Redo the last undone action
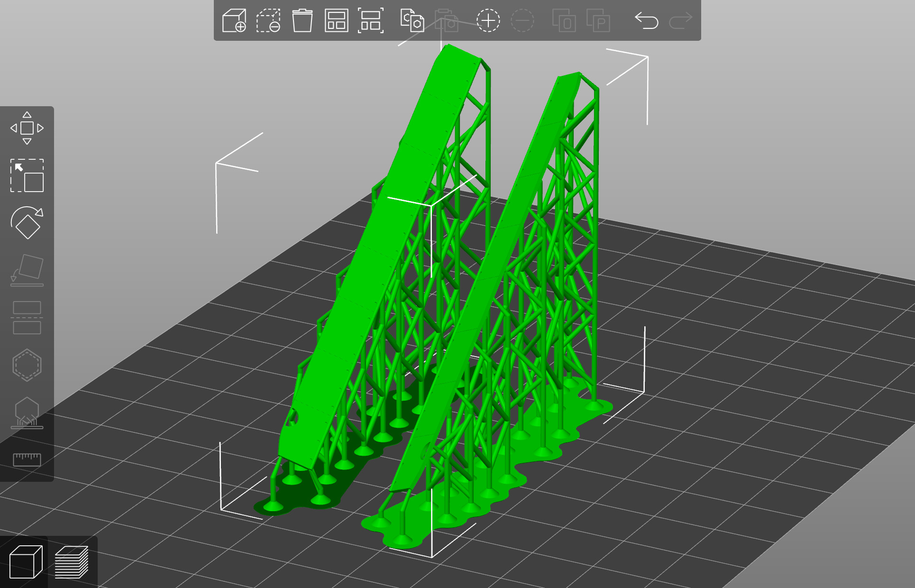915x588 pixels. [681, 20]
